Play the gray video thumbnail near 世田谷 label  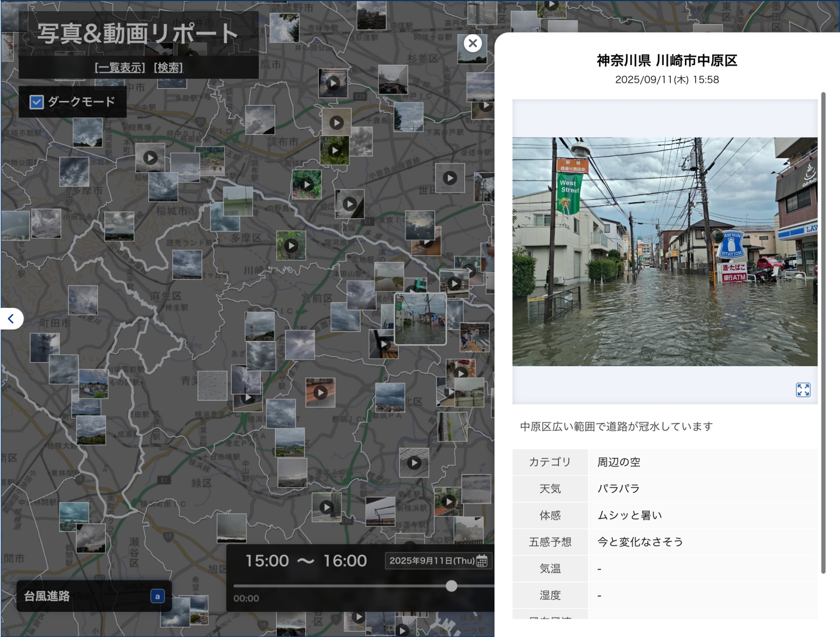point(450,178)
